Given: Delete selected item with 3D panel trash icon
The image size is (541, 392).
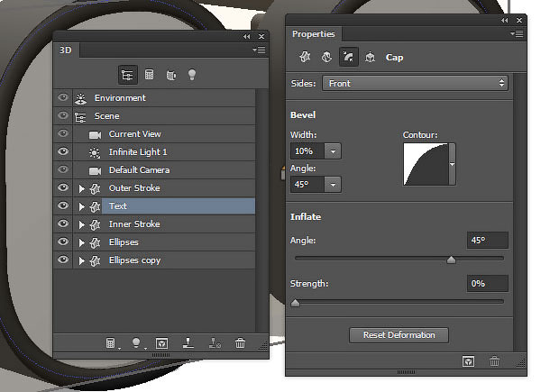Looking at the screenshot, I should coord(240,343).
